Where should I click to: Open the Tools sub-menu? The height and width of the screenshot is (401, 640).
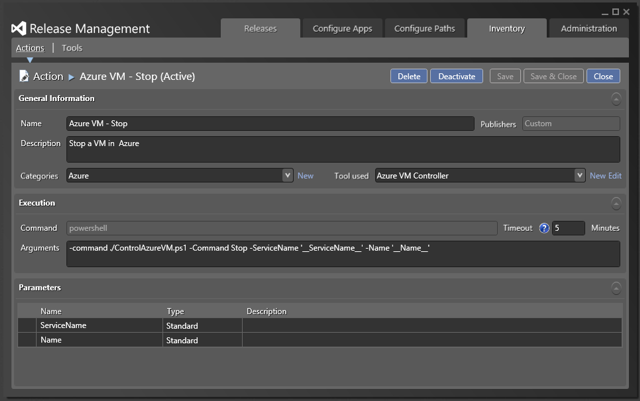pos(72,48)
